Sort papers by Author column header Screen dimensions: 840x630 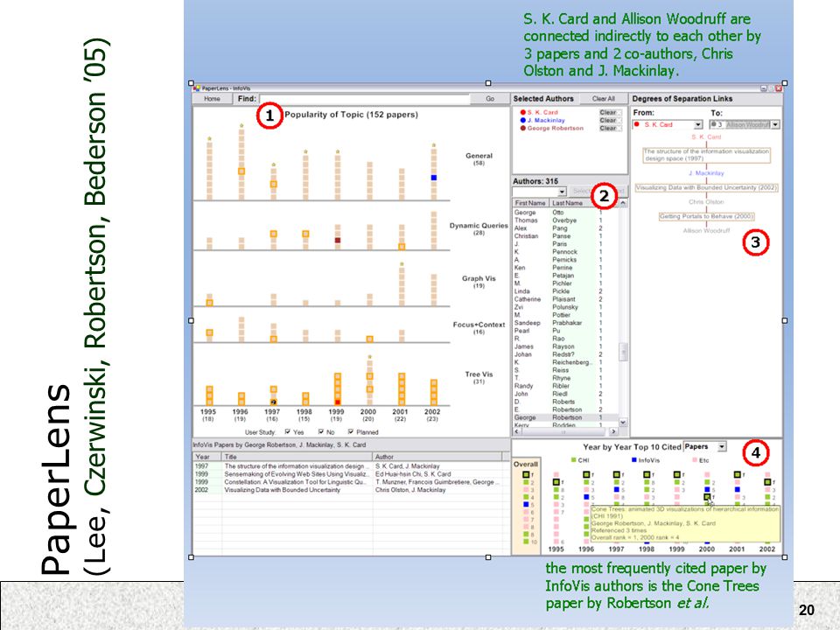pyautogui.click(x=437, y=457)
